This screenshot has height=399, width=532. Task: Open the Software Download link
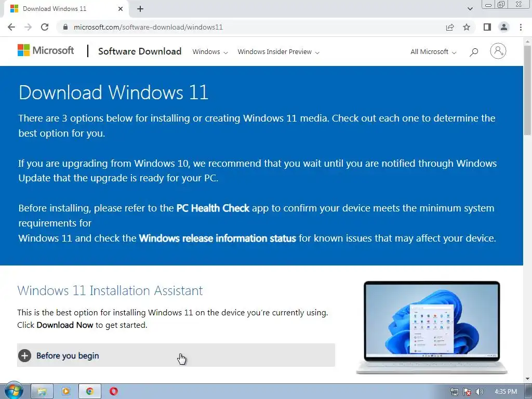tap(140, 51)
